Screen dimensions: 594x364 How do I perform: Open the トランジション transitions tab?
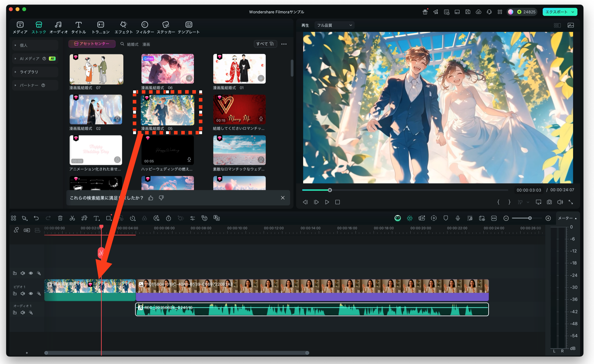[x=101, y=28]
